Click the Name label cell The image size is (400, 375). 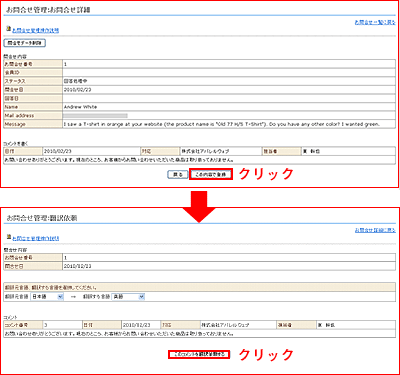[x=33, y=107]
